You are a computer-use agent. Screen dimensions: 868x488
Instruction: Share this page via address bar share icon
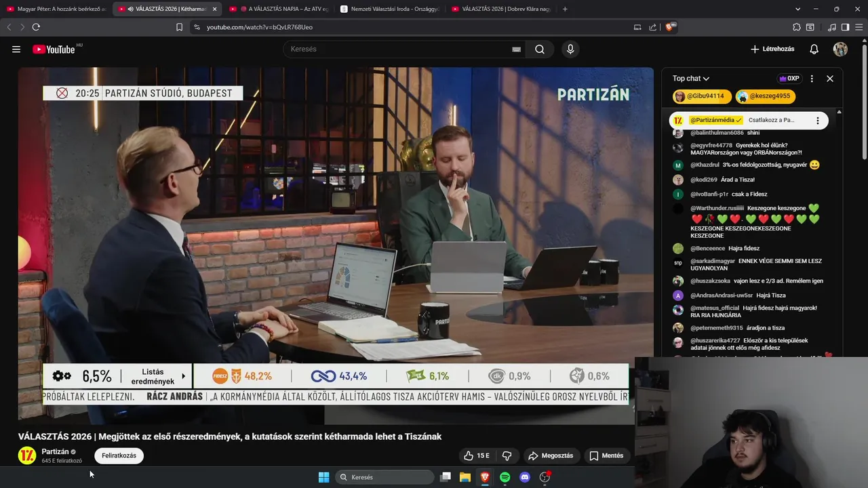tap(652, 27)
